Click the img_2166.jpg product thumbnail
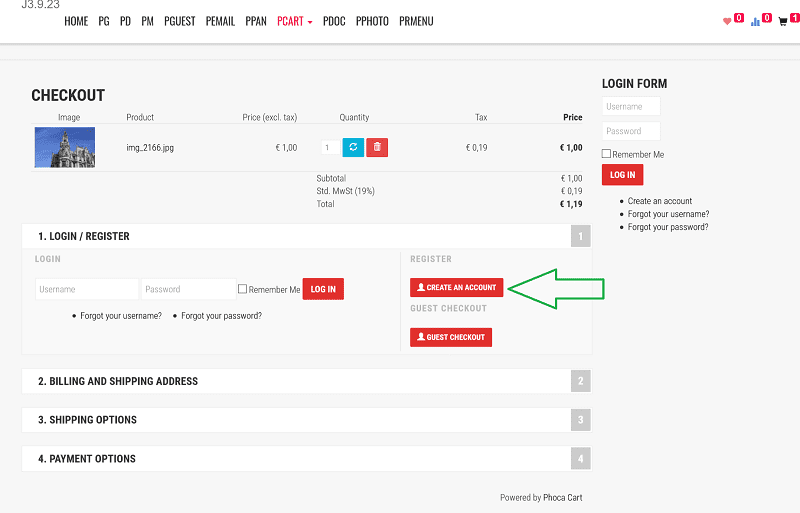The width and height of the screenshot is (800, 513). click(65, 147)
